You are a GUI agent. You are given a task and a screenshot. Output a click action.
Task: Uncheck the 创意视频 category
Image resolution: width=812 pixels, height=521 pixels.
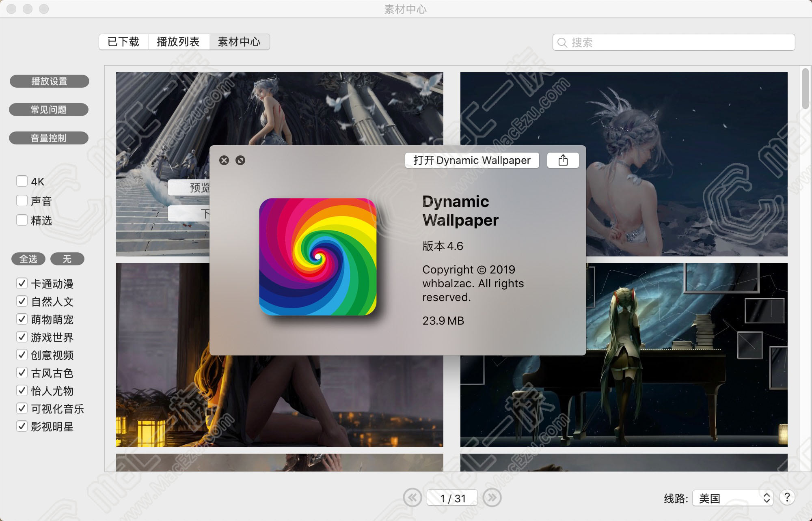click(22, 355)
